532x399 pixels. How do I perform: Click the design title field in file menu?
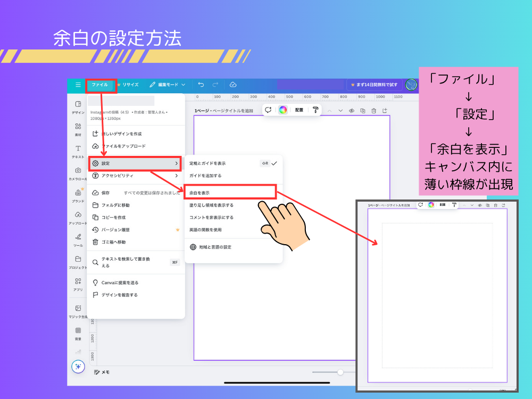pos(121,101)
